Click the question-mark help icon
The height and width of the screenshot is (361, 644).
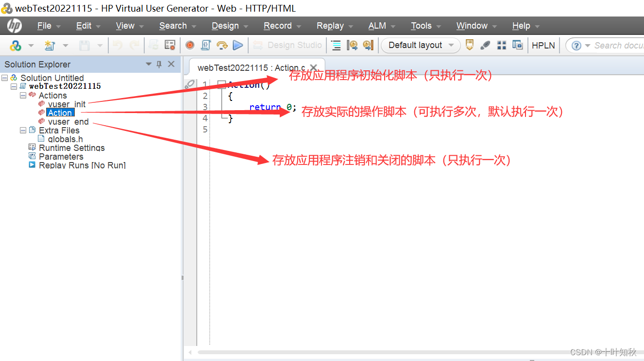(x=576, y=46)
